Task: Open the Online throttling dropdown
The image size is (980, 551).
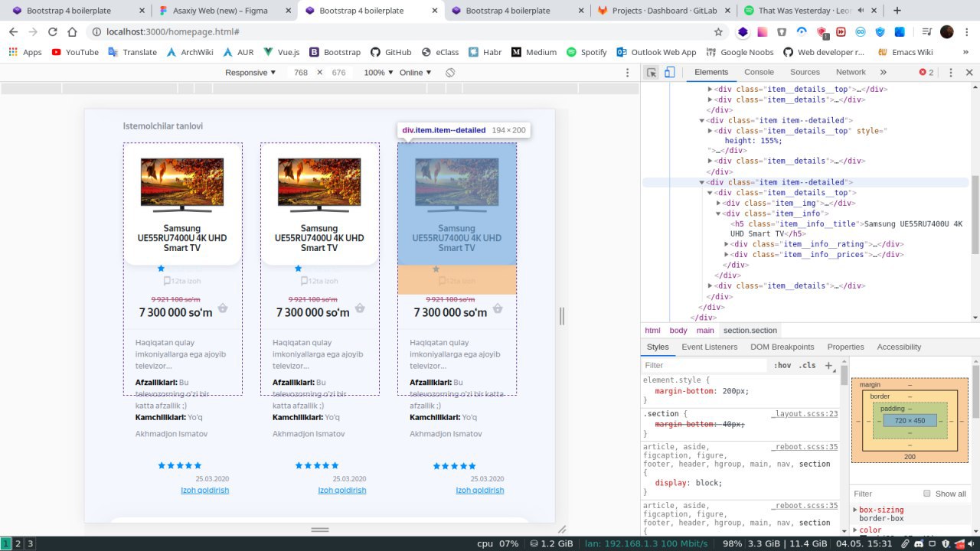Action: 416,73
